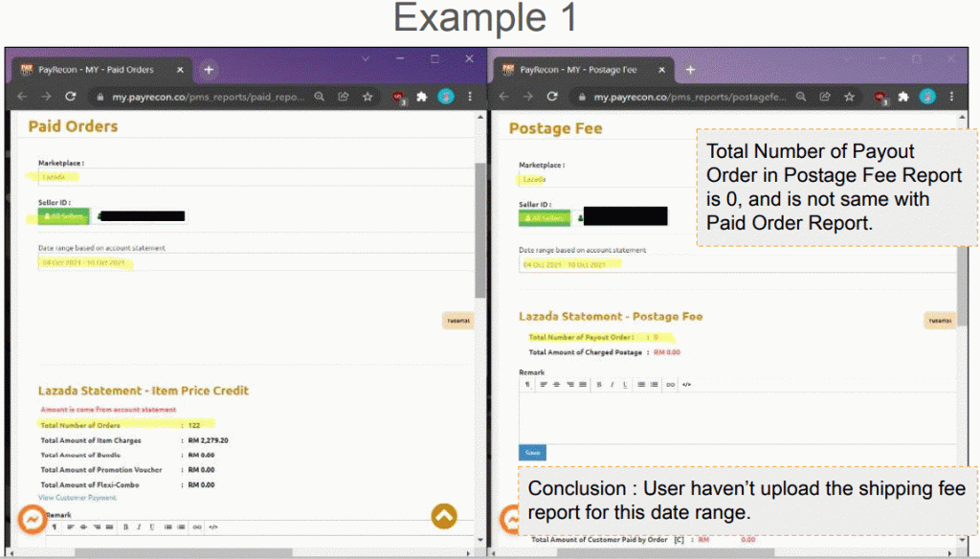Select the PayRecon Paid Orders tab
This screenshot has height=559, width=980.
click(101, 70)
